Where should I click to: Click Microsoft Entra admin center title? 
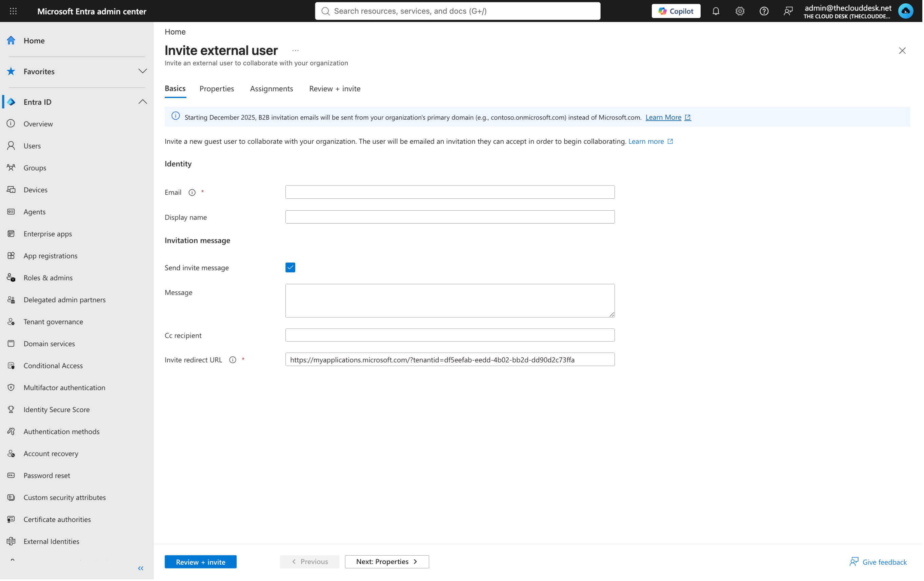pyautogui.click(x=92, y=11)
